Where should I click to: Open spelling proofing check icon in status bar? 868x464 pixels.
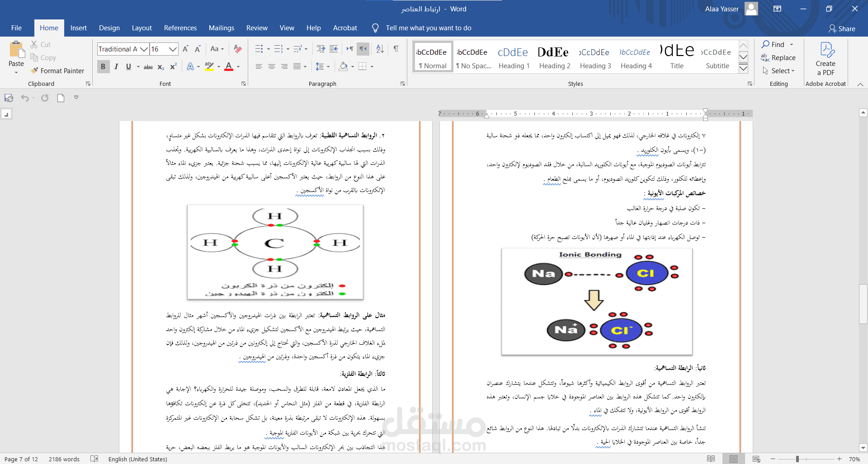click(x=94, y=459)
